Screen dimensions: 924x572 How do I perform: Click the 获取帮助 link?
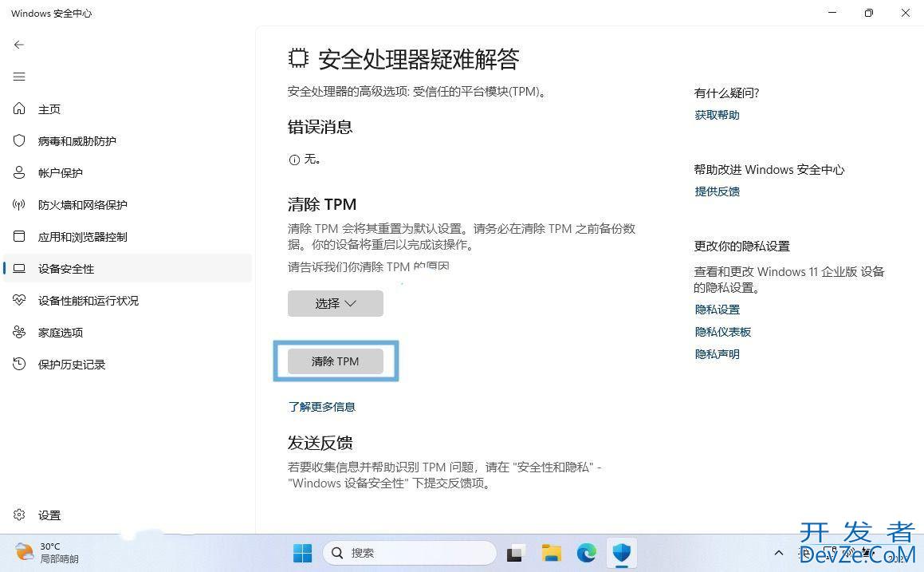click(x=717, y=115)
